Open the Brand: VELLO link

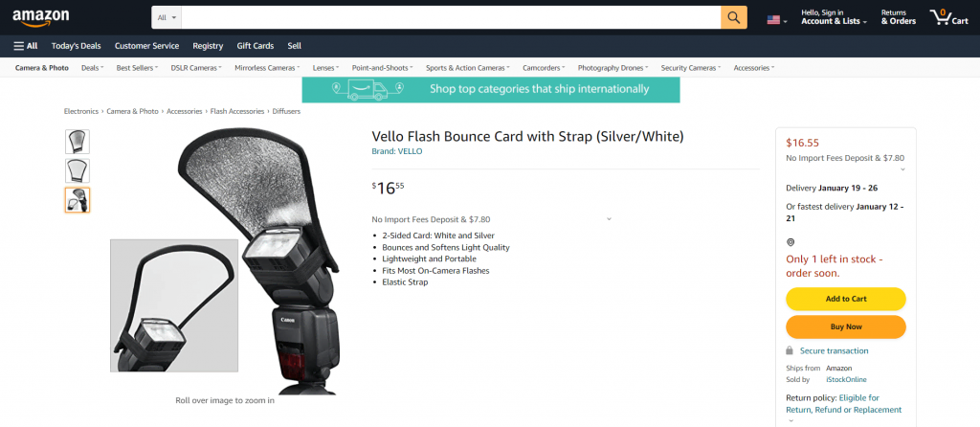397,151
